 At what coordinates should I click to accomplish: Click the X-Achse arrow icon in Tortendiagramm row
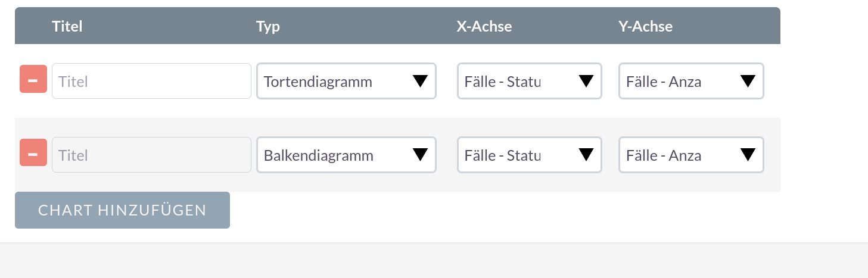coord(586,82)
